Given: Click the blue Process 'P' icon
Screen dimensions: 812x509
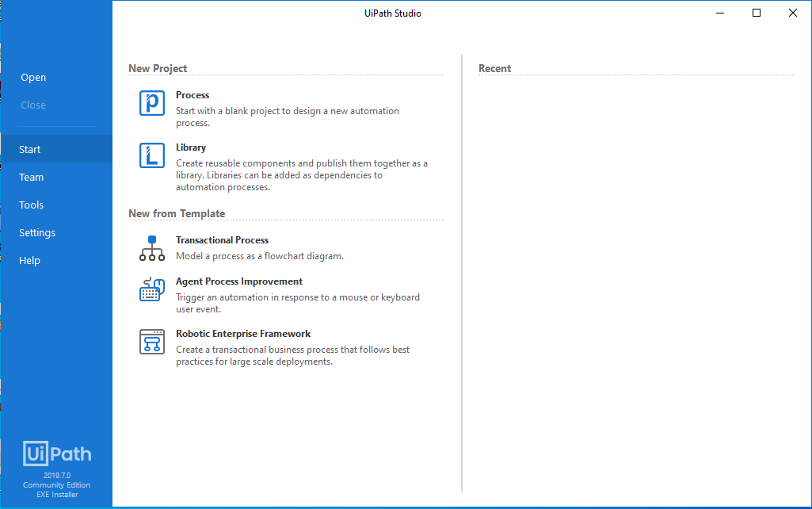Looking at the screenshot, I should (x=152, y=103).
